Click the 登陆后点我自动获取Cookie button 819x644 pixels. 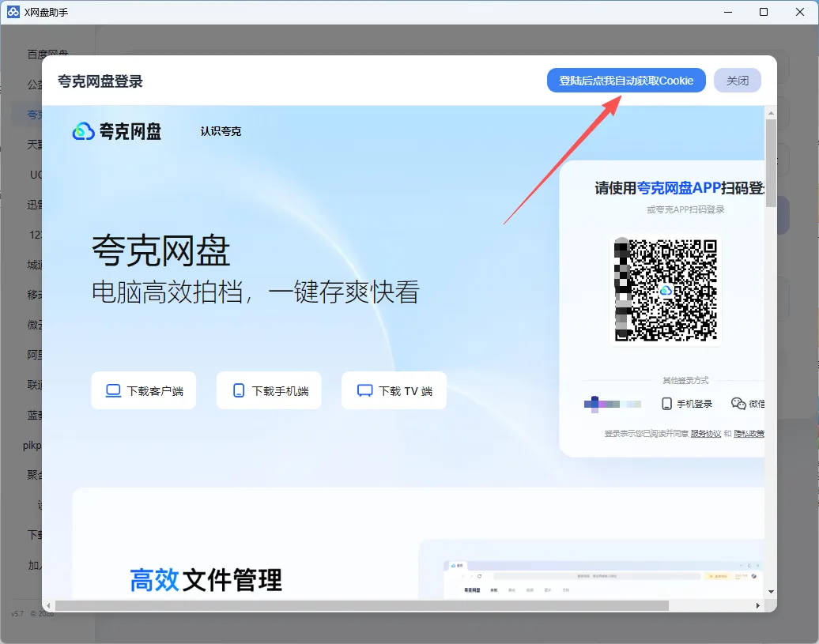[626, 81]
